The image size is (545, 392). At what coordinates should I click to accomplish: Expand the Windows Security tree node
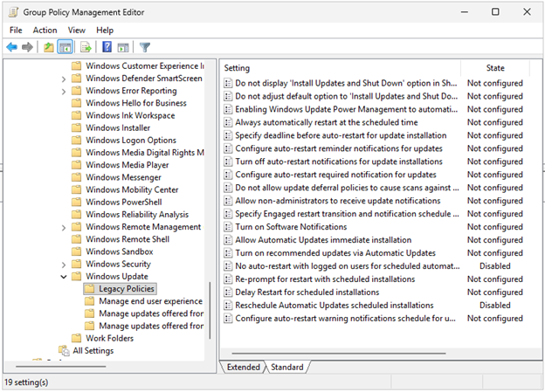(x=64, y=265)
